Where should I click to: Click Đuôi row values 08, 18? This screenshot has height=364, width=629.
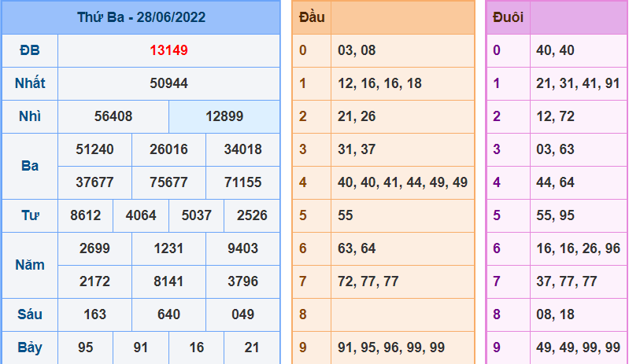555,314
